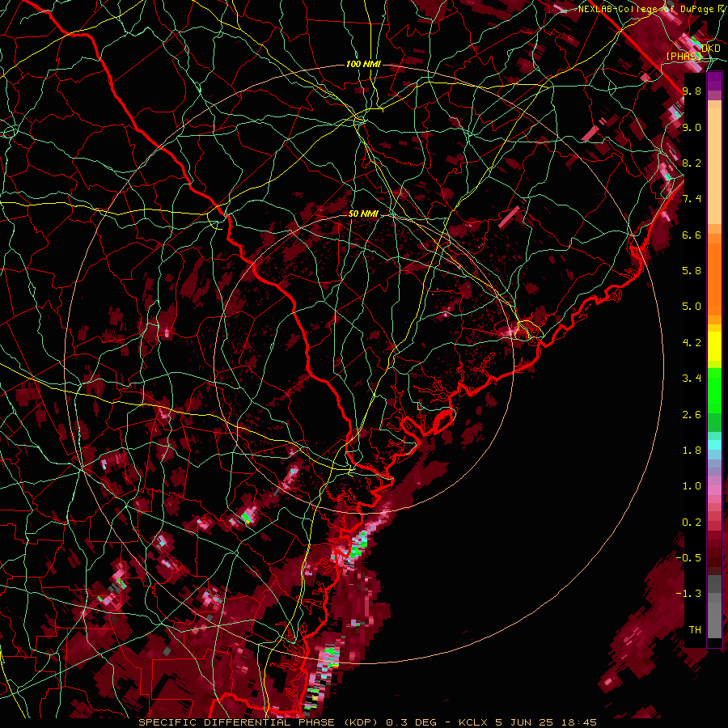Click the yellow segment of the color bar
This screenshot has height=728, width=728.
pyautogui.click(x=714, y=346)
